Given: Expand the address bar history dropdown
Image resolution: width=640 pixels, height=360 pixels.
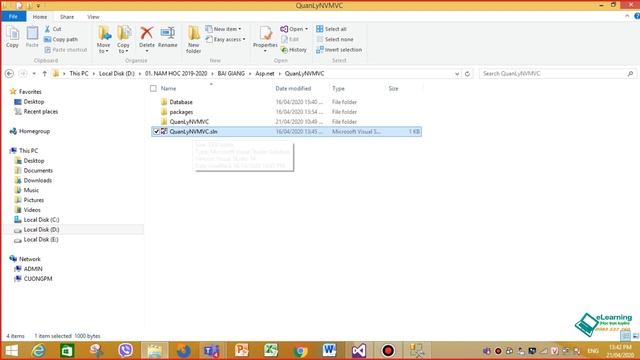Looking at the screenshot, I should (457, 73).
